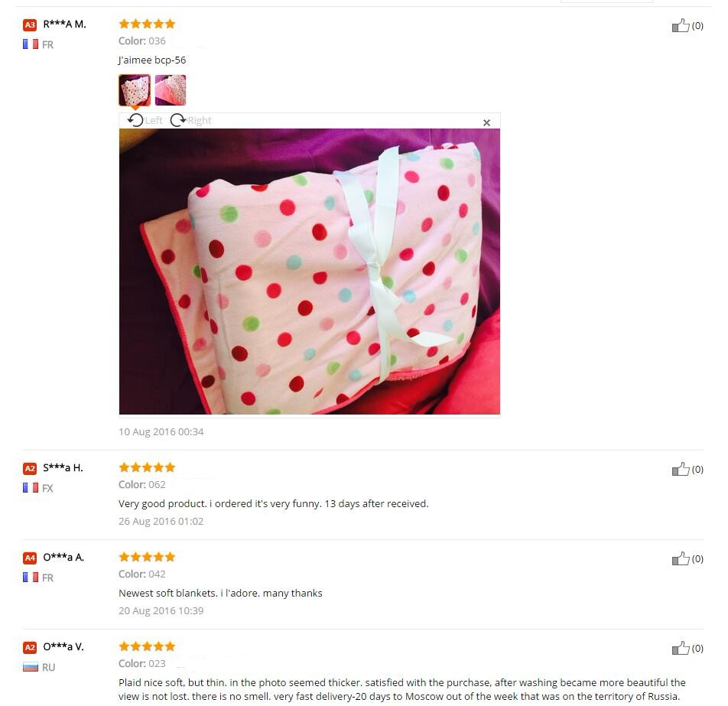Image resolution: width=728 pixels, height=706 pixels.
Task: Rotate the review photo left
Action: (145, 120)
